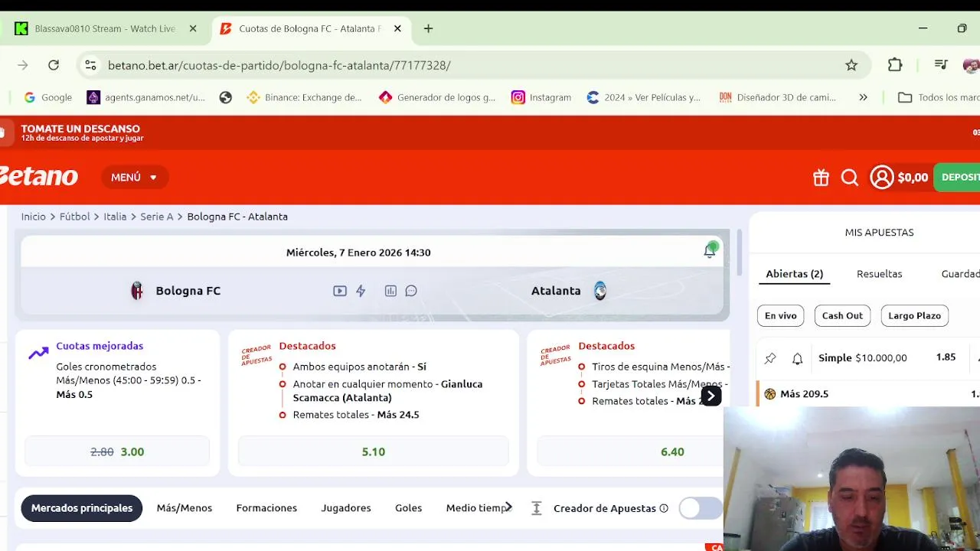Pin the open Simple bet
Image resolution: width=980 pixels, height=551 pixels.
pyautogui.click(x=770, y=358)
